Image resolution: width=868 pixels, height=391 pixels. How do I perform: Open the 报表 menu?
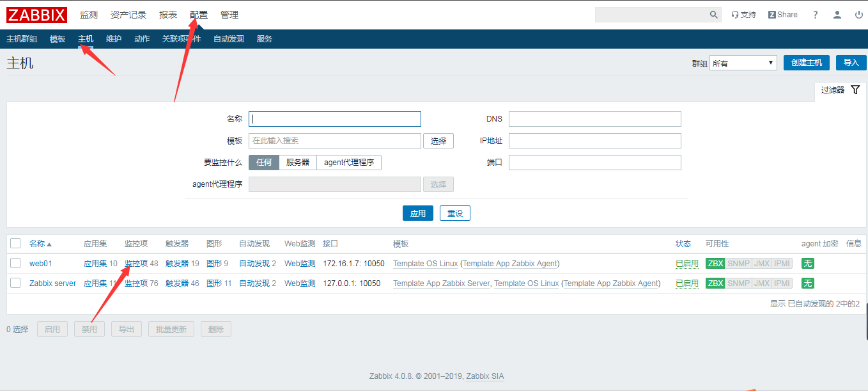pyautogui.click(x=168, y=15)
